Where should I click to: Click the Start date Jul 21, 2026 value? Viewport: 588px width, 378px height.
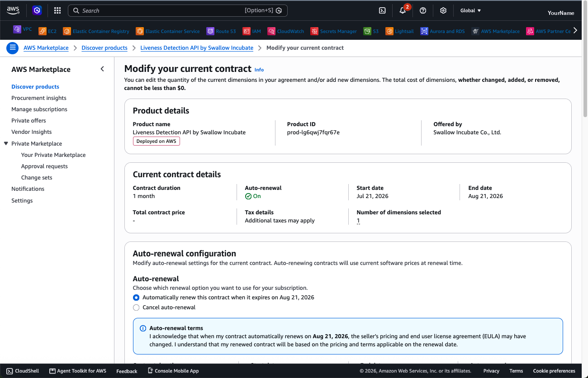tap(373, 196)
